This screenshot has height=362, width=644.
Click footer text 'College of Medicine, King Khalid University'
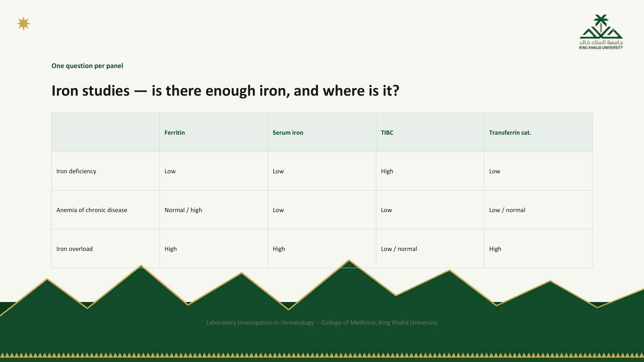(x=380, y=322)
